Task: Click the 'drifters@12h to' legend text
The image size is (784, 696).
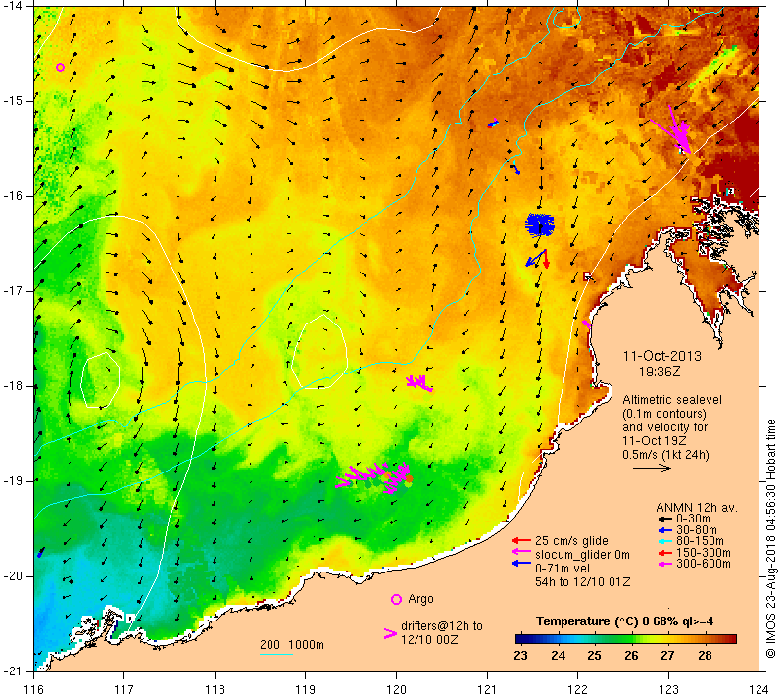Action: point(442,626)
